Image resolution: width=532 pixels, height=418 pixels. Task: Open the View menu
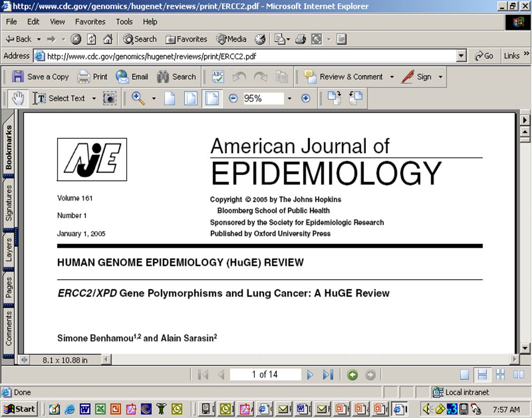pyautogui.click(x=58, y=22)
